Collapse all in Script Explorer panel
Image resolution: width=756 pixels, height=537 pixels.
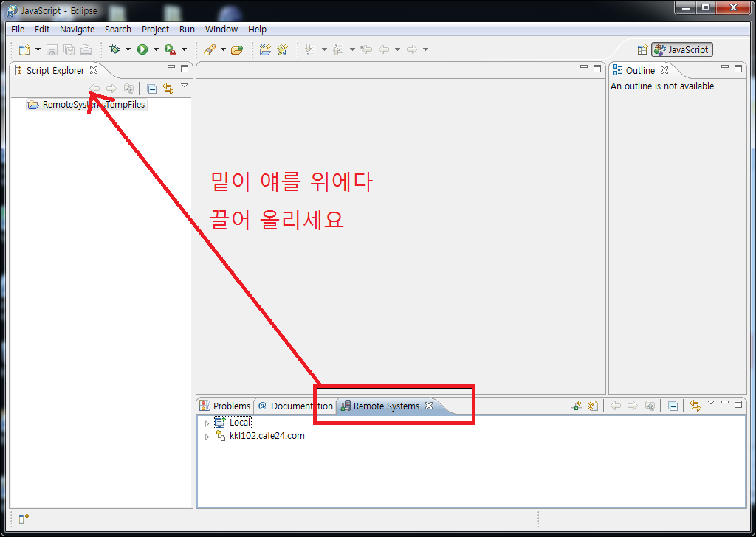151,89
